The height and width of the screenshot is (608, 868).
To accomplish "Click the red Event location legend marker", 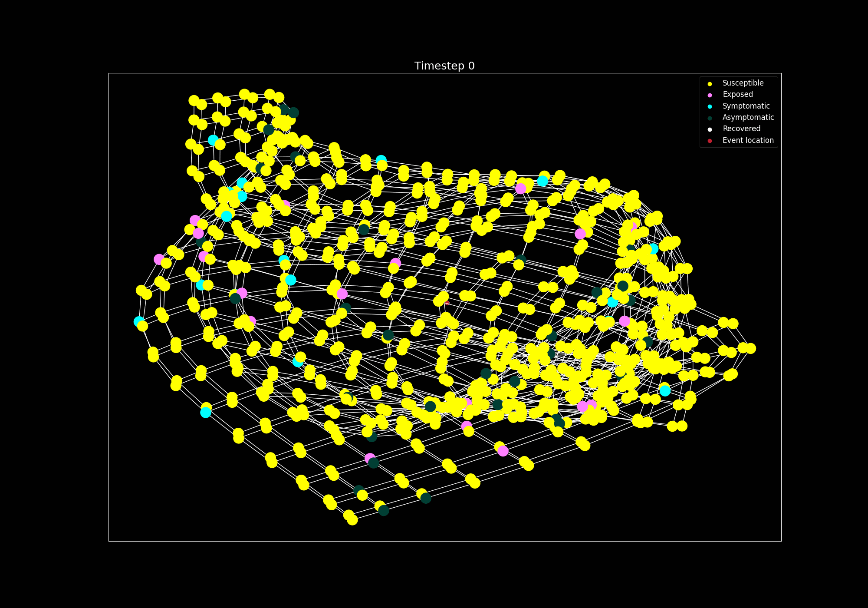I will pos(710,141).
